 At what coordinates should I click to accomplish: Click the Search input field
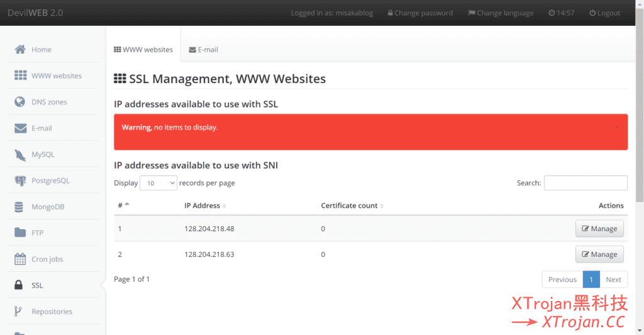586,183
